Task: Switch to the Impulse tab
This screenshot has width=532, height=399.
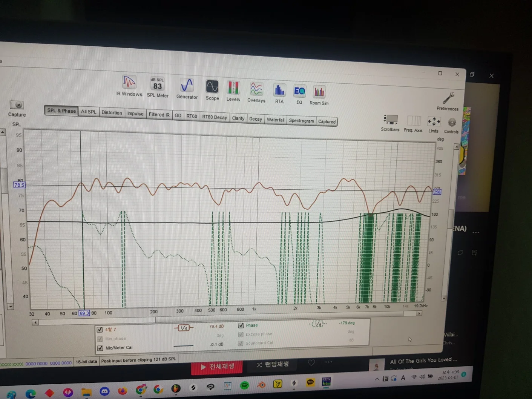Action: (135, 114)
